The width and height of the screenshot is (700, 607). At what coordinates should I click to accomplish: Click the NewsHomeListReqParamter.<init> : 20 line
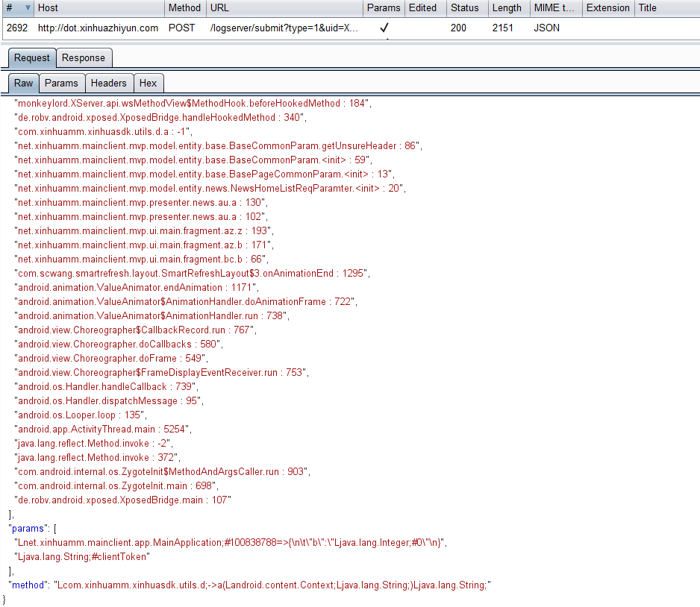(x=210, y=189)
